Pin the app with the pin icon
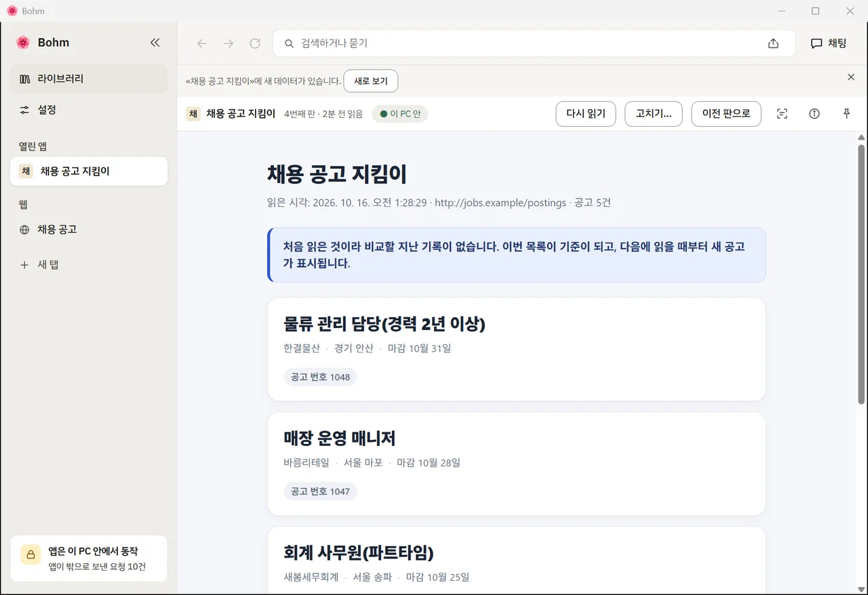The image size is (868, 595). coord(846,114)
